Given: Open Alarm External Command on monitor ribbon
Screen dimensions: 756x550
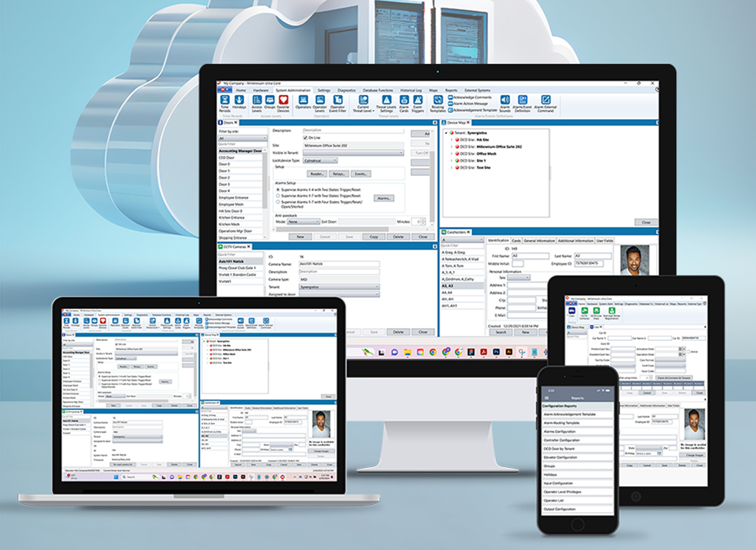Looking at the screenshot, I should (545, 103).
